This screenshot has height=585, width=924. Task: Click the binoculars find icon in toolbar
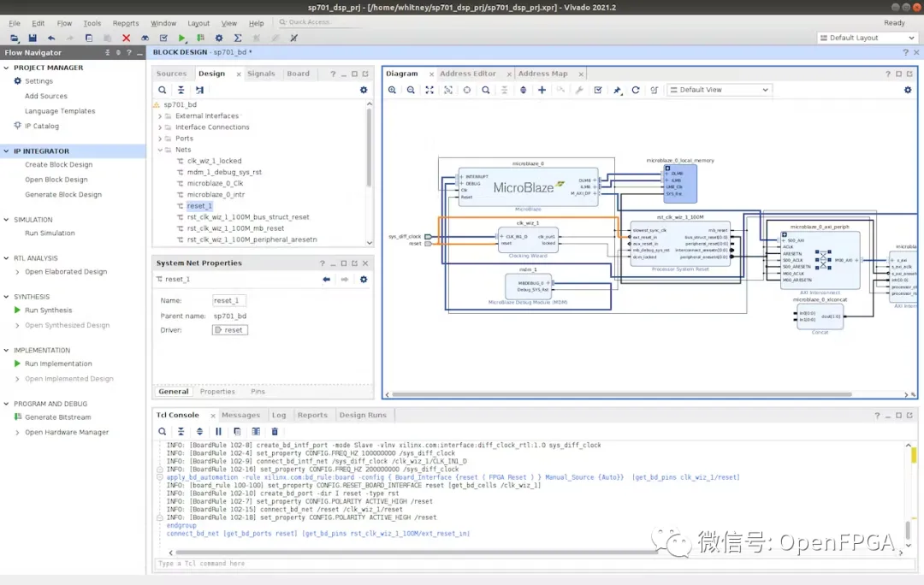[x=145, y=38]
